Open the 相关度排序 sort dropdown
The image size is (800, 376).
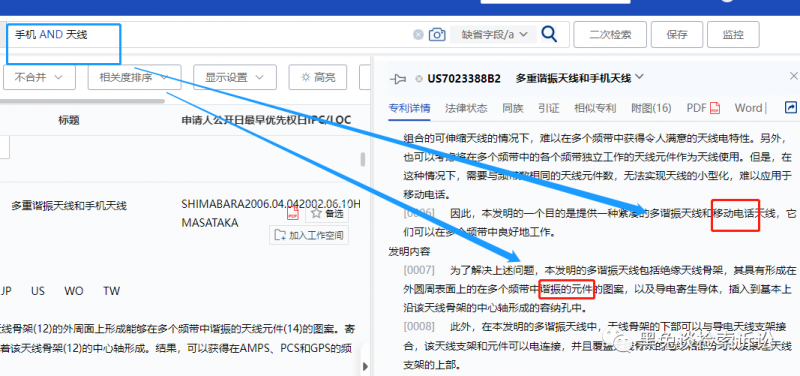click(x=134, y=78)
